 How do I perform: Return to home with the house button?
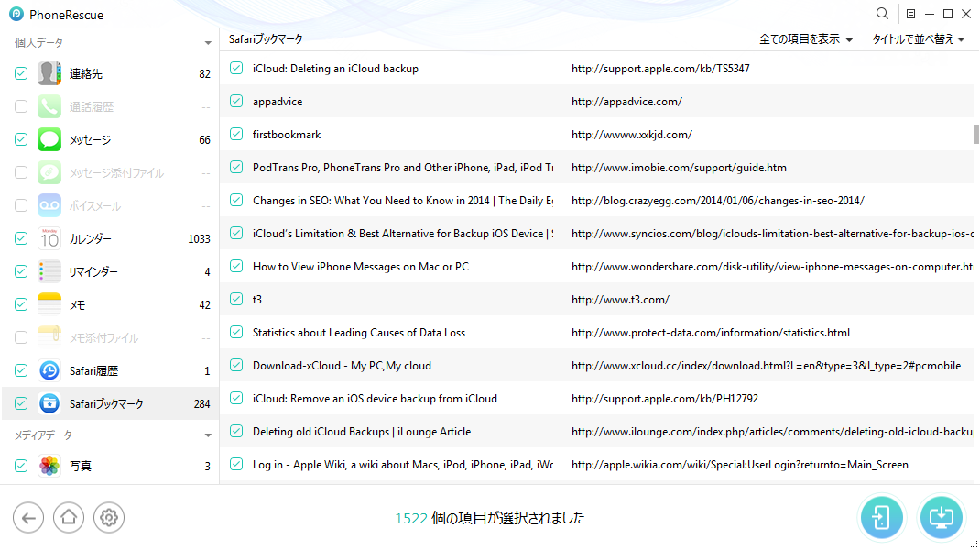(69, 518)
